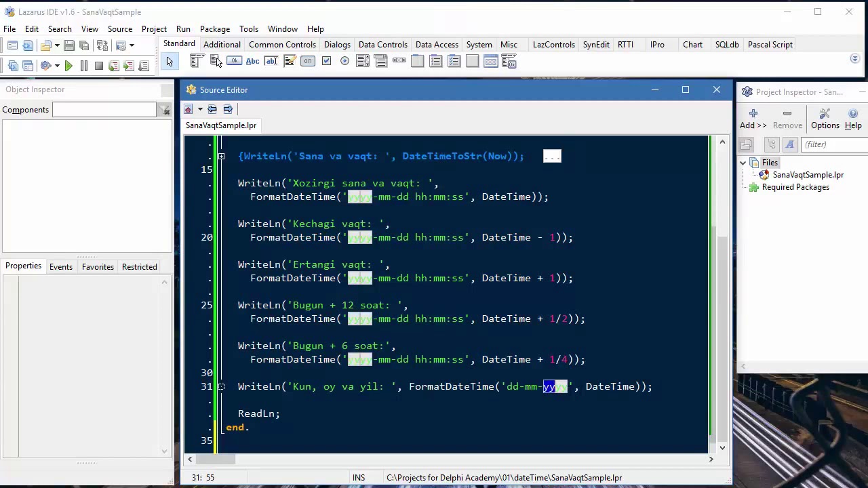The width and height of the screenshot is (868, 488).
Task: Select the TButton Ok component icon
Action: click(234, 62)
